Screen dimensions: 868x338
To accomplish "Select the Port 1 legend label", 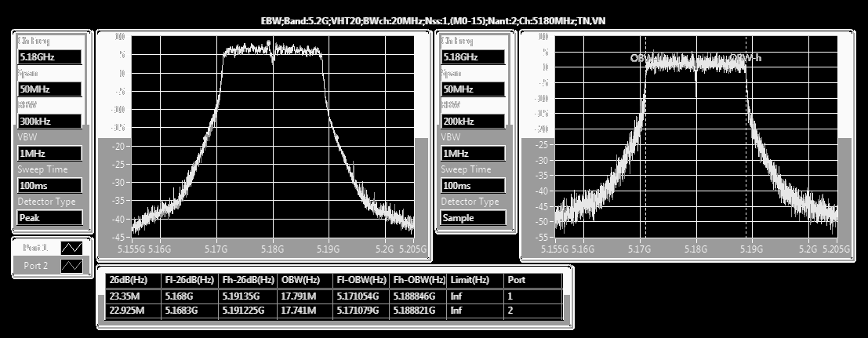I will [x=35, y=247].
